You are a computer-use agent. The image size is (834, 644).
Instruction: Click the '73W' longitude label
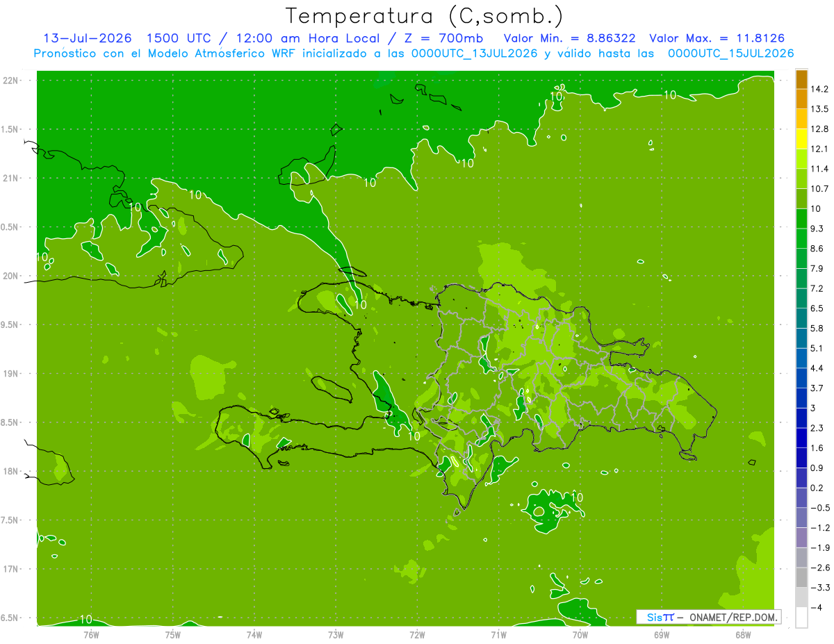coord(336,634)
